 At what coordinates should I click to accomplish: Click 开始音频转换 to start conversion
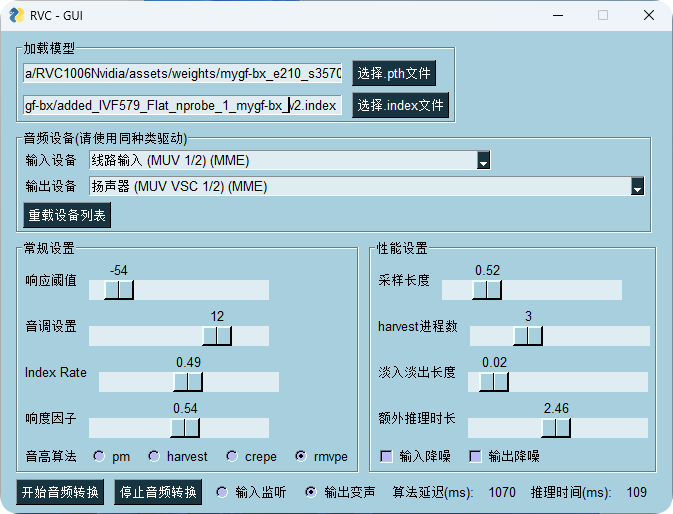tap(61, 493)
